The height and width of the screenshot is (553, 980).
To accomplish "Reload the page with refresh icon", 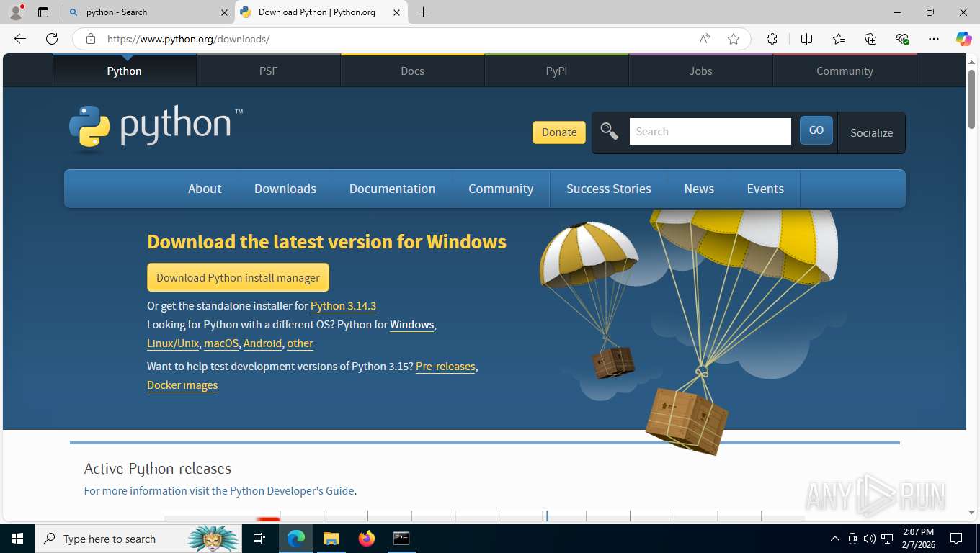I will click(x=52, y=39).
